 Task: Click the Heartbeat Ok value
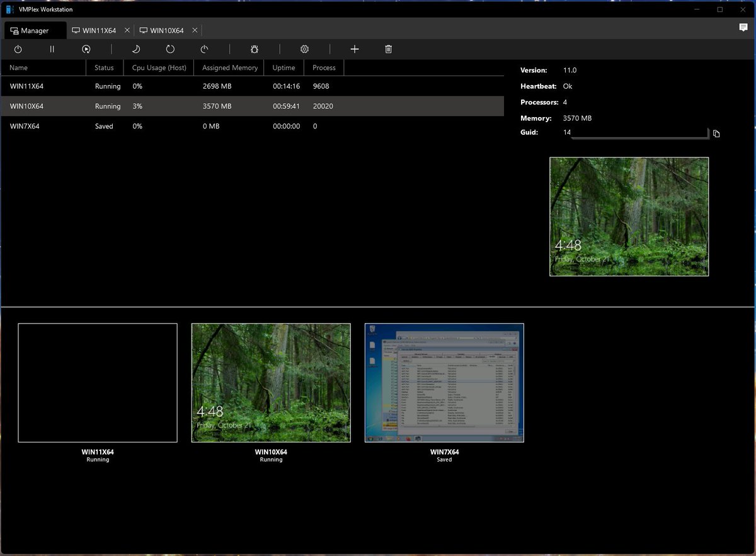(568, 86)
